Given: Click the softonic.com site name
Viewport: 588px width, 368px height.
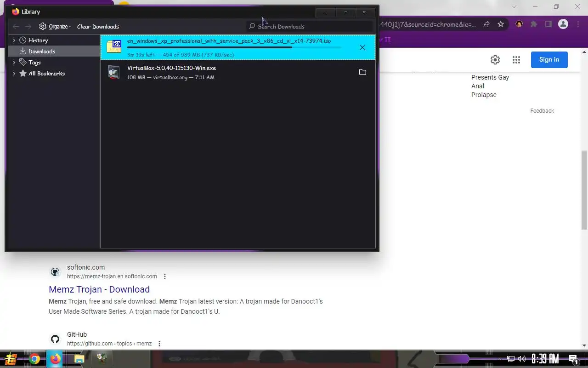Looking at the screenshot, I should (86, 267).
